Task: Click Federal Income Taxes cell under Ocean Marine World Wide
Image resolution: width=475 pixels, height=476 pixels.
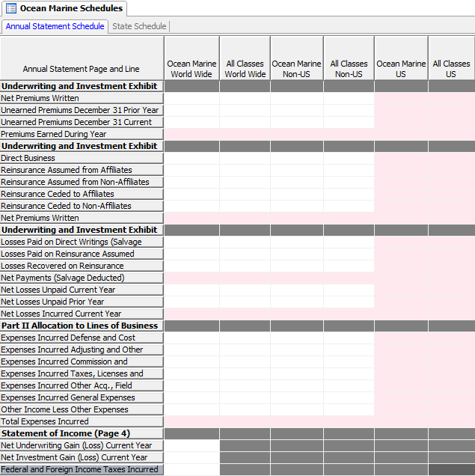Action: 191,469
